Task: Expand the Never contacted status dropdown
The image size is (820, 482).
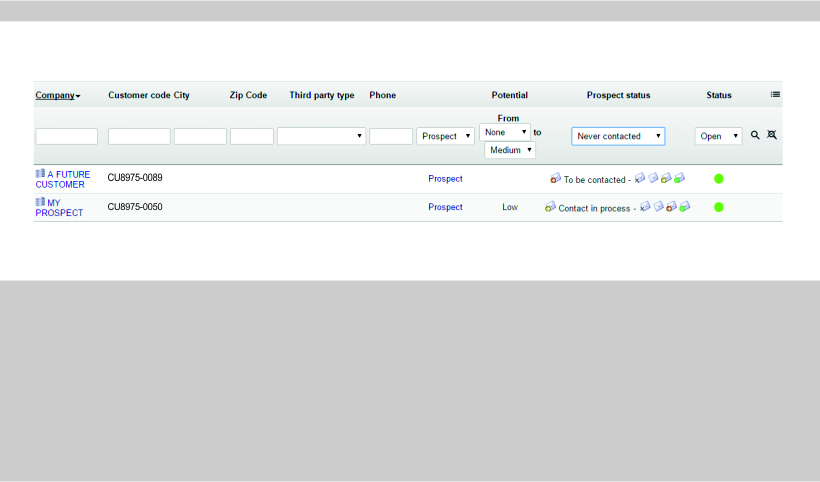Action: pos(618,136)
